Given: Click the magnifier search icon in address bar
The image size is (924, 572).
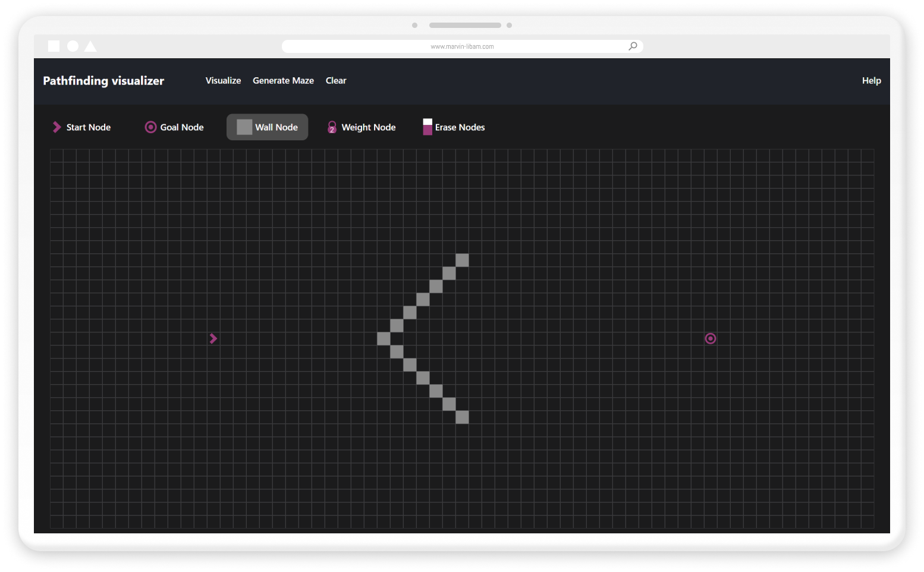Looking at the screenshot, I should pos(632,46).
